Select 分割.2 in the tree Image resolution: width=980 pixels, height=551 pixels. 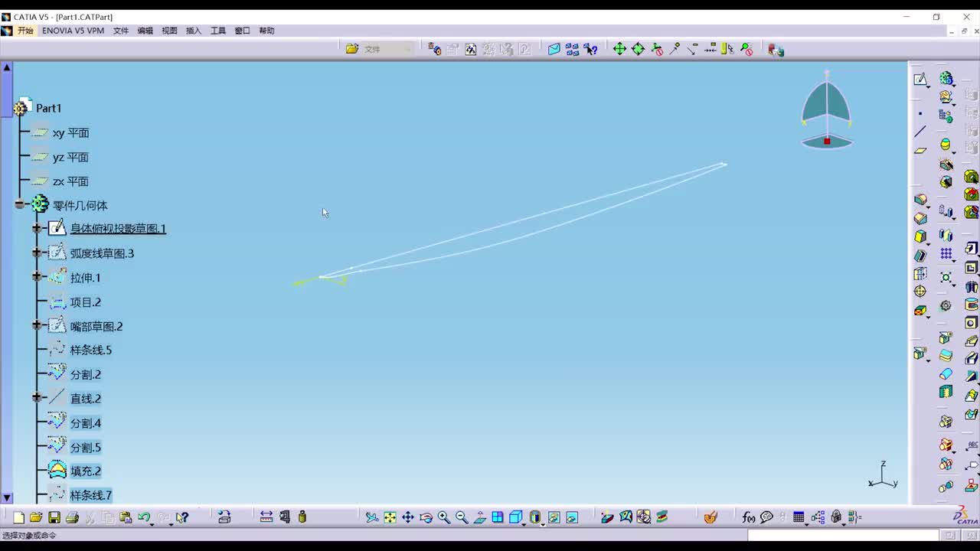(x=86, y=374)
